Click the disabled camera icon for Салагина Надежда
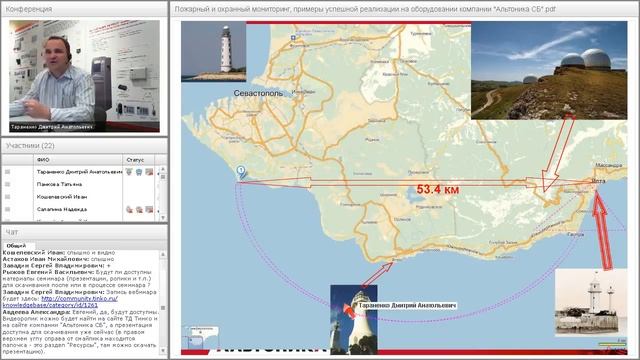The height and width of the screenshot is (360, 640). pos(149,209)
